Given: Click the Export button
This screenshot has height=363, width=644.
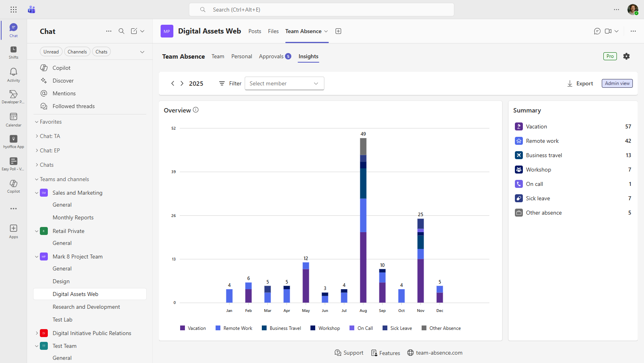Looking at the screenshot, I should [580, 83].
